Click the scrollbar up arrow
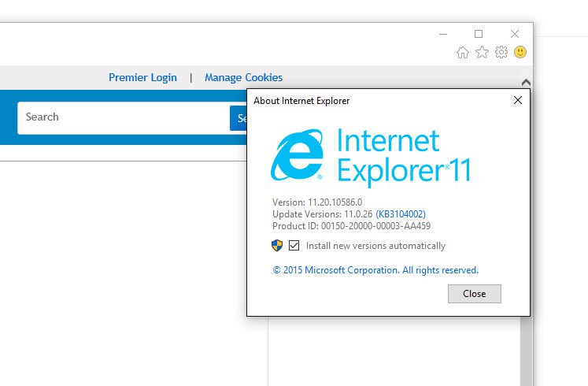The image size is (588, 386). (526, 82)
